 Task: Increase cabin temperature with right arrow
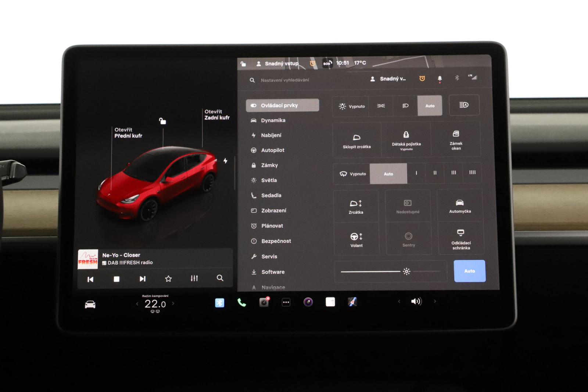(173, 303)
